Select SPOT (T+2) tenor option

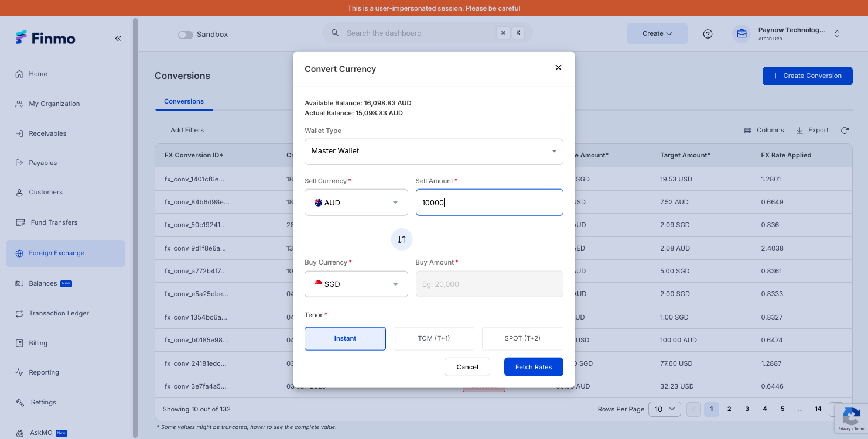tap(522, 338)
